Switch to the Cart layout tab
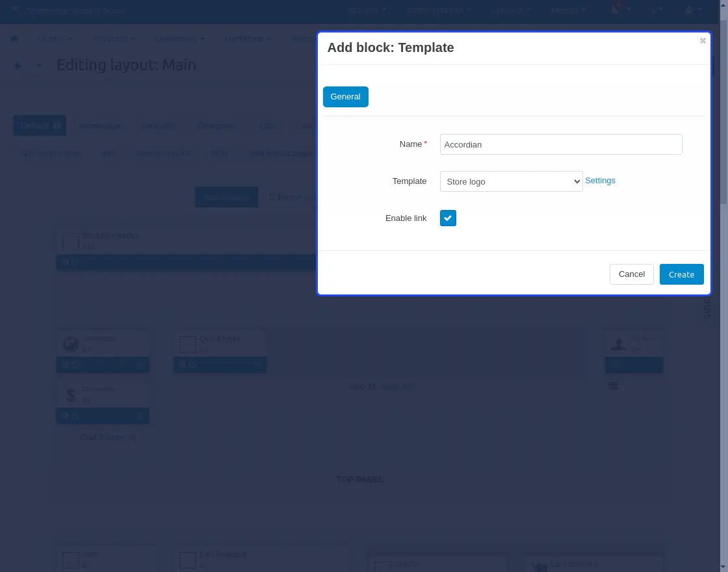This screenshot has width=728, height=572. pyautogui.click(x=268, y=125)
